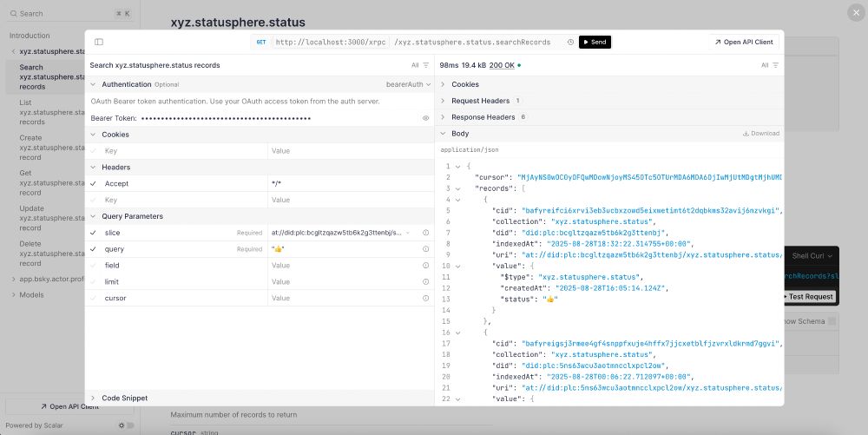
Task: Open the Introduction sidebar link
Action: point(30,36)
